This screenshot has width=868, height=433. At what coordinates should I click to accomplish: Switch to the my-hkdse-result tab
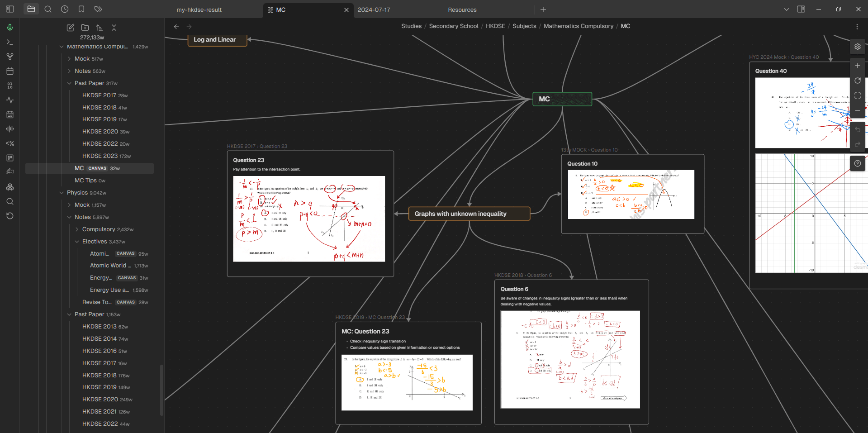pos(199,10)
